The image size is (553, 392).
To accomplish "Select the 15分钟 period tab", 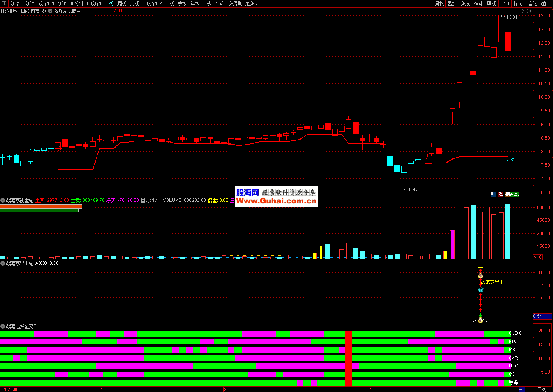I will [59, 3].
